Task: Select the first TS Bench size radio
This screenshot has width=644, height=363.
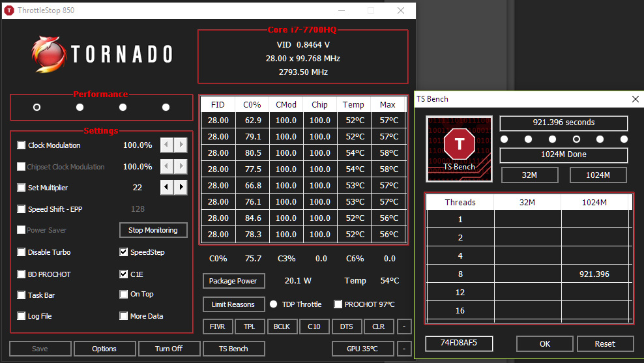Action: (505, 139)
